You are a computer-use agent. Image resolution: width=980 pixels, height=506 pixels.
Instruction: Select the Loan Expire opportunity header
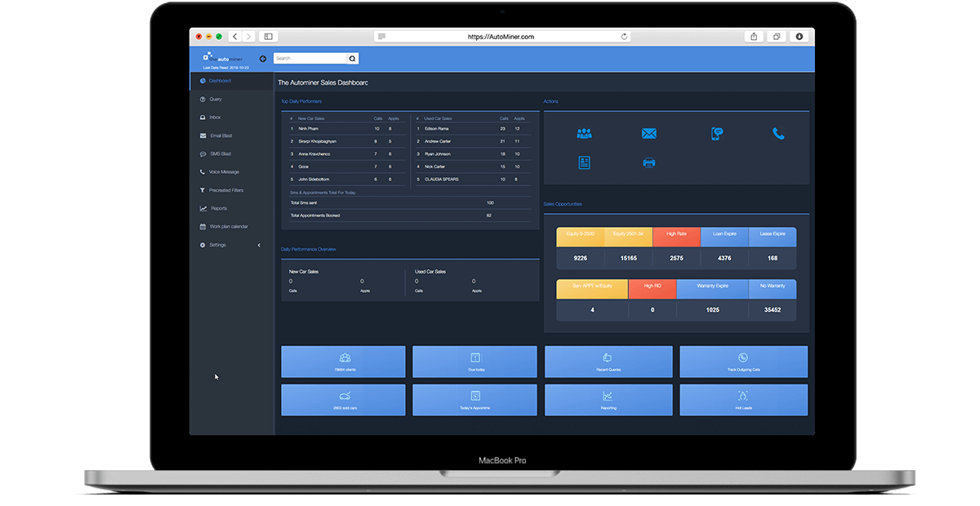click(724, 237)
